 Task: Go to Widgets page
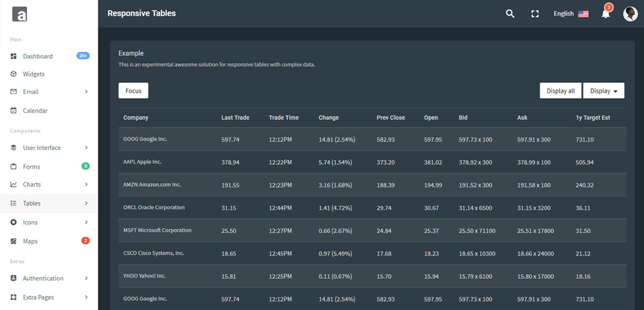tap(34, 74)
